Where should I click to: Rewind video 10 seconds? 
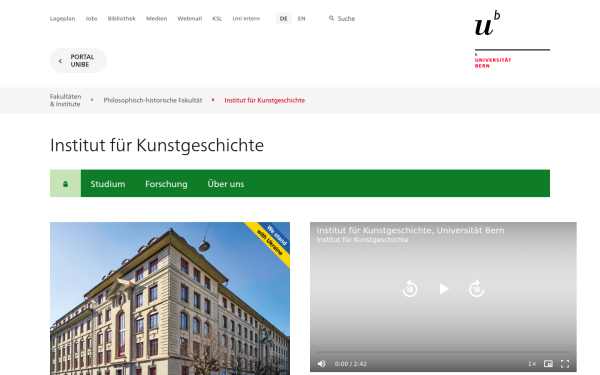(410, 289)
